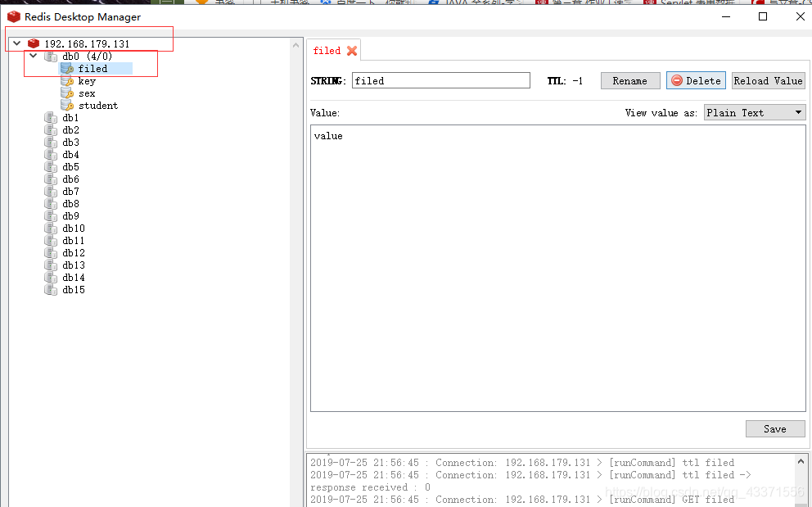This screenshot has width=812, height=507.
Task: Click the db11 database icon
Action: click(51, 241)
